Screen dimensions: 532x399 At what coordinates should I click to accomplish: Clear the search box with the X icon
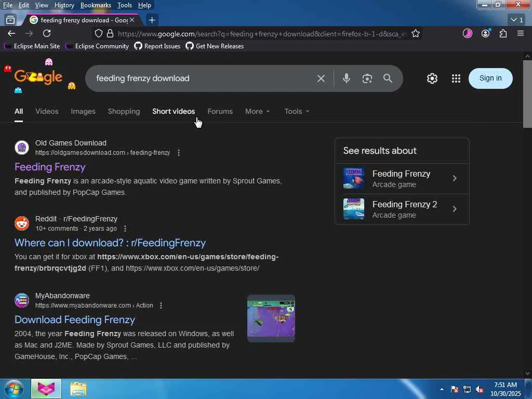point(321,78)
